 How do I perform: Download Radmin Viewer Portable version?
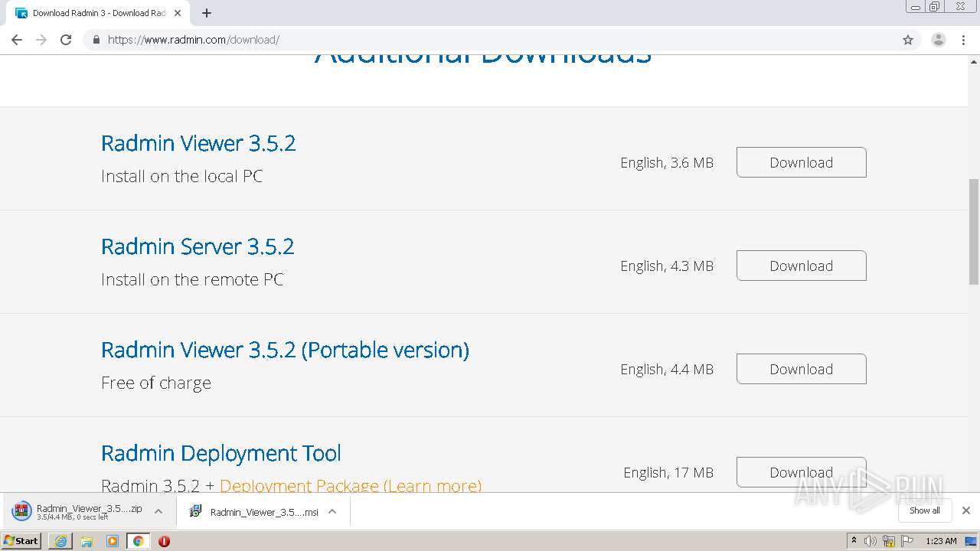pyautogui.click(x=802, y=369)
